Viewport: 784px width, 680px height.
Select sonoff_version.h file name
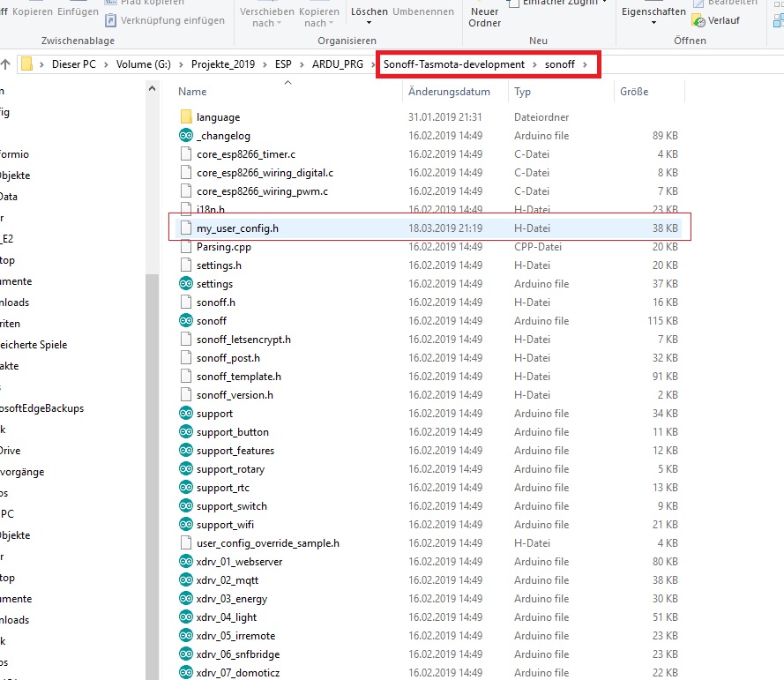(x=235, y=394)
